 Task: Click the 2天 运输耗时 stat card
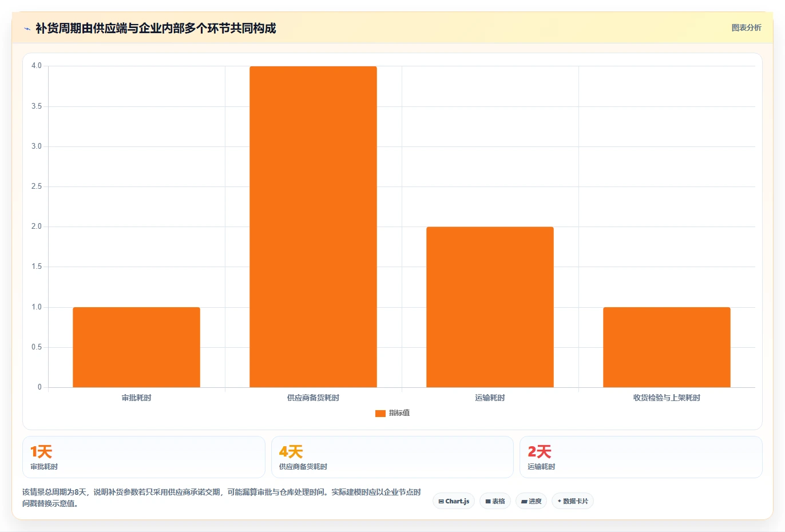point(641,457)
